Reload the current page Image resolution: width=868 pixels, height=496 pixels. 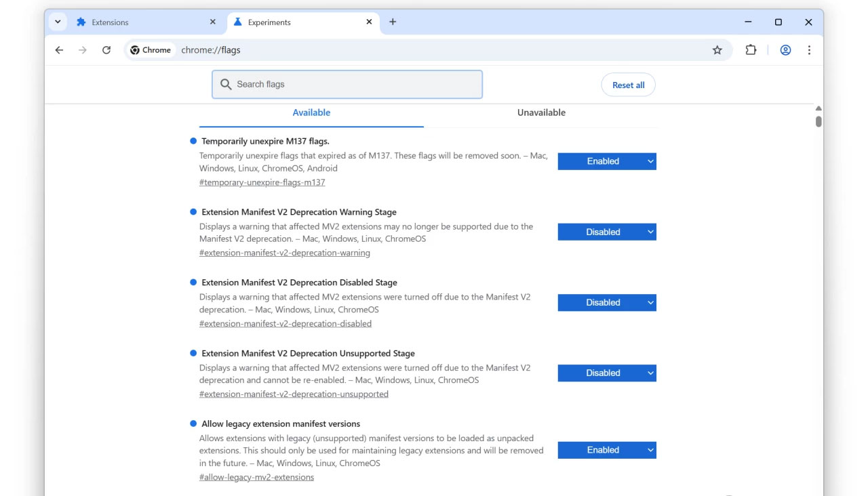(106, 49)
